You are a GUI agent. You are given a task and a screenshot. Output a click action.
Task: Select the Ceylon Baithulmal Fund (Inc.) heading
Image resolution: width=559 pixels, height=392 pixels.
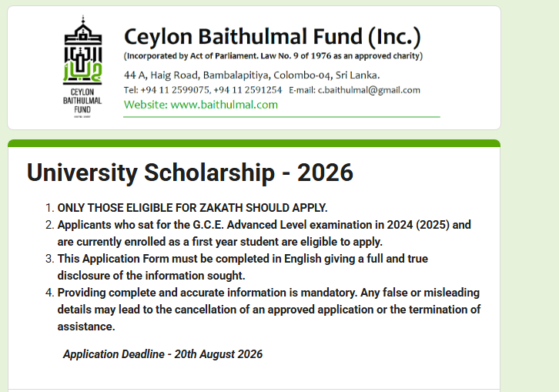tap(273, 37)
